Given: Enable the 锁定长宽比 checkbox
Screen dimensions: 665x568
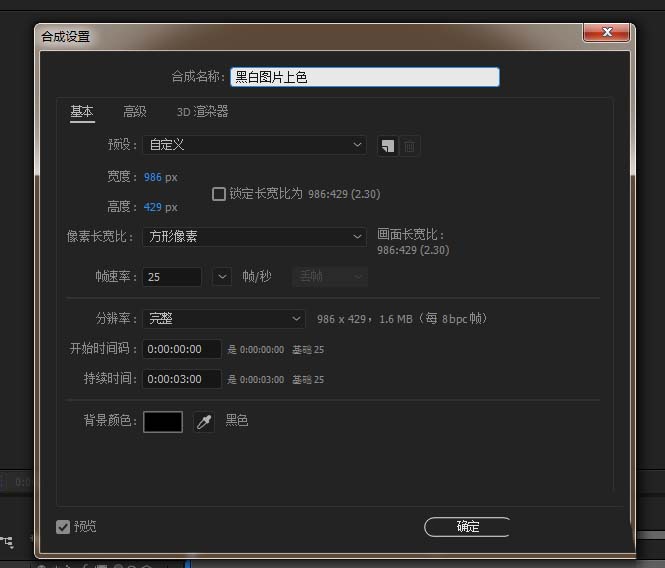Looking at the screenshot, I should (x=219, y=194).
